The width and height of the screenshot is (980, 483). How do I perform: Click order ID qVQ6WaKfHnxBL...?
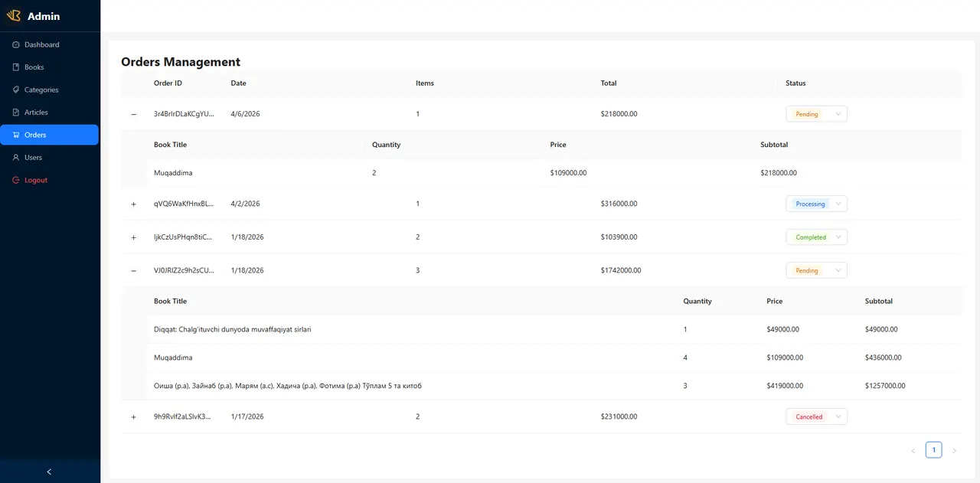tap(184, 204)
